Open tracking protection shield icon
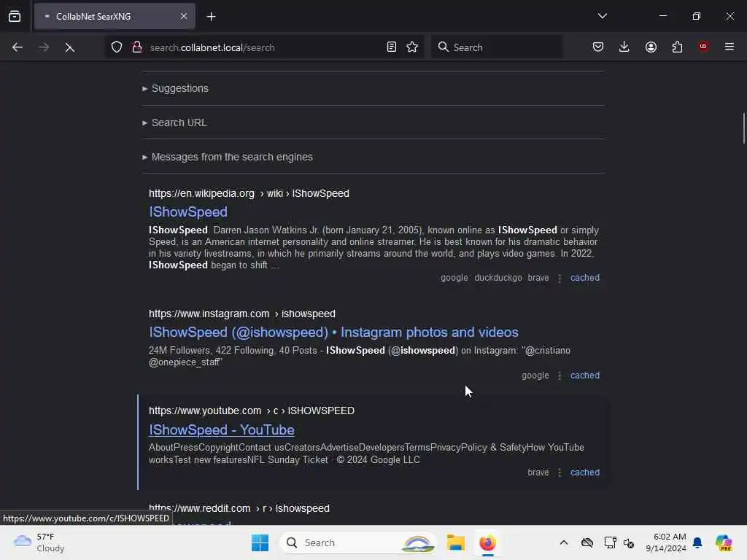Viewport: 747px width, 560px height. [x=117, y=47]
